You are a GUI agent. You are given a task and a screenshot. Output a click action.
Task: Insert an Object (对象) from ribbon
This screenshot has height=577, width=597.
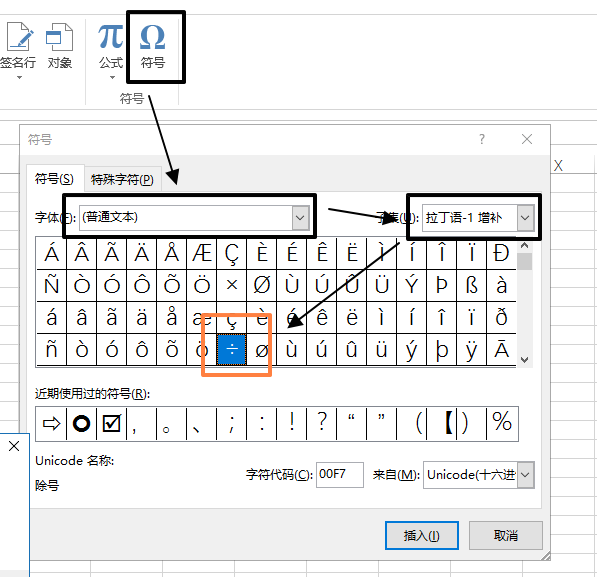click(x=59, y=46)
